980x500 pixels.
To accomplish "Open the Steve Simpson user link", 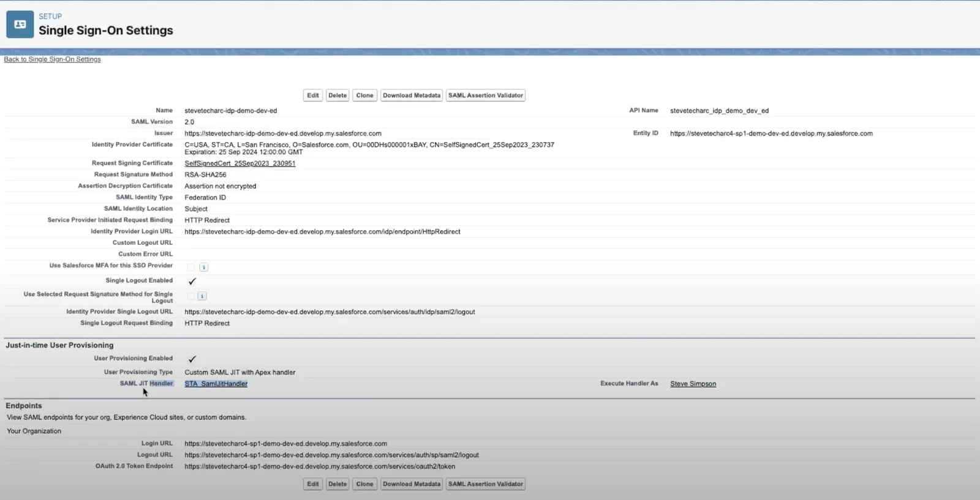I will click(693, 384).
